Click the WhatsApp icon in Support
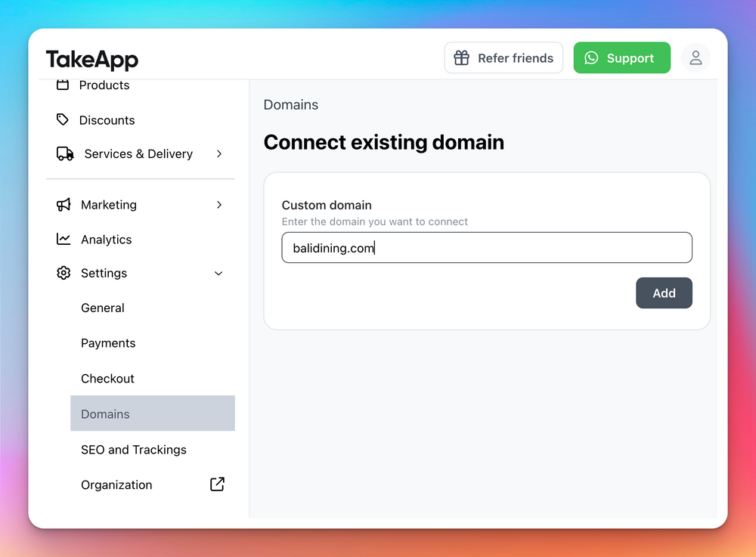The width and height of the screenshot is (756, 557). (x=591, y=58)
